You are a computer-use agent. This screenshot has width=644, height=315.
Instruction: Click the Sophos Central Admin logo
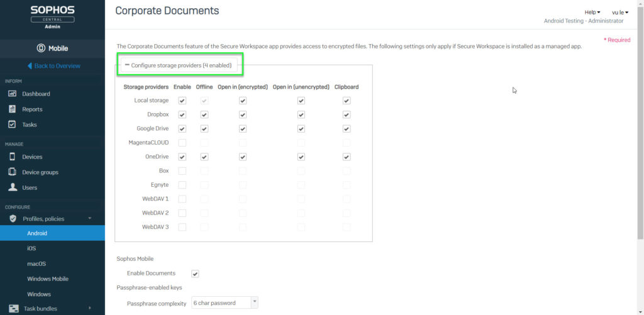(x=52, y=17)
